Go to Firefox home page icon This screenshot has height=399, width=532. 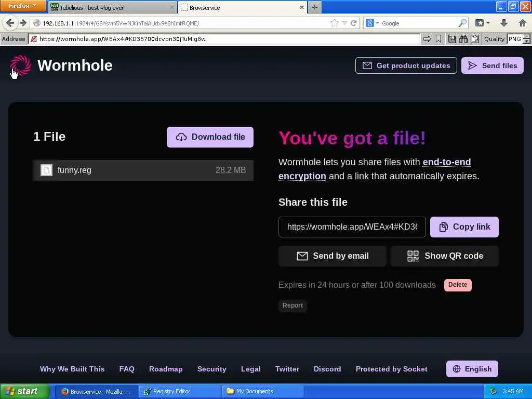(523, 23)
